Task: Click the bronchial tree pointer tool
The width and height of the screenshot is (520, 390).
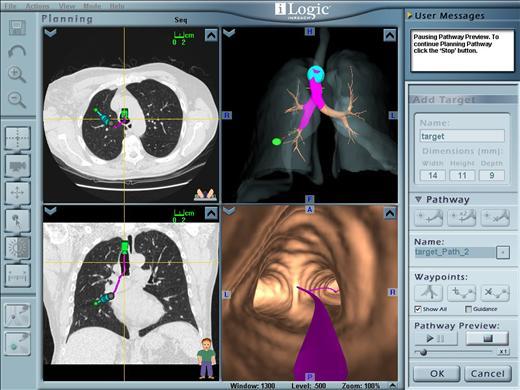Action: 18,221
